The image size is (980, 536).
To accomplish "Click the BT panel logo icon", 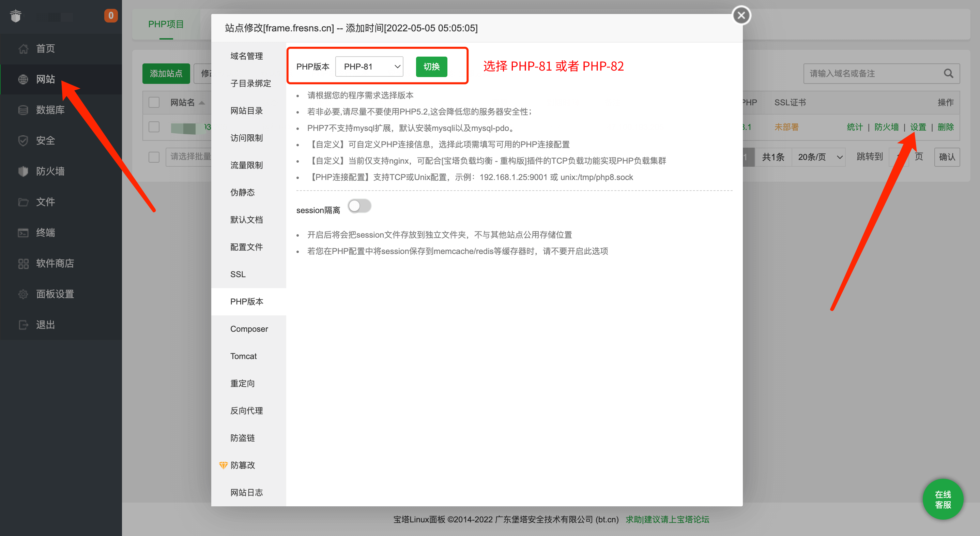I will [x=16, y=16].
